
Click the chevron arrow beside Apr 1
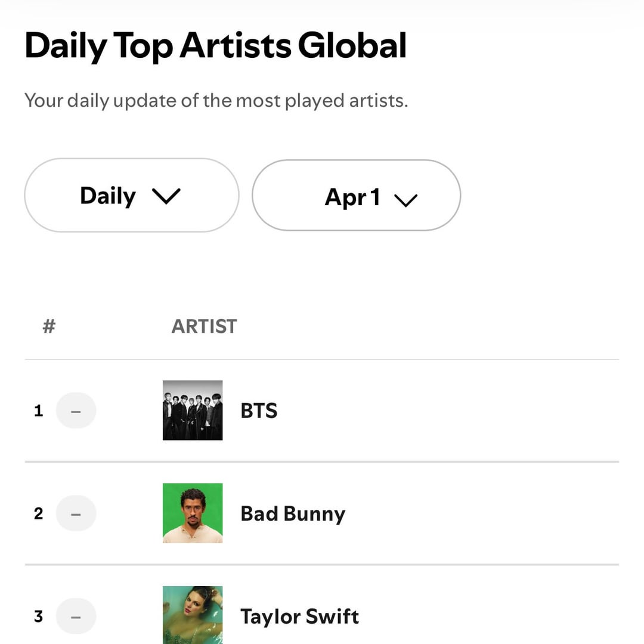pyautogui.click(x=406, y=200)
